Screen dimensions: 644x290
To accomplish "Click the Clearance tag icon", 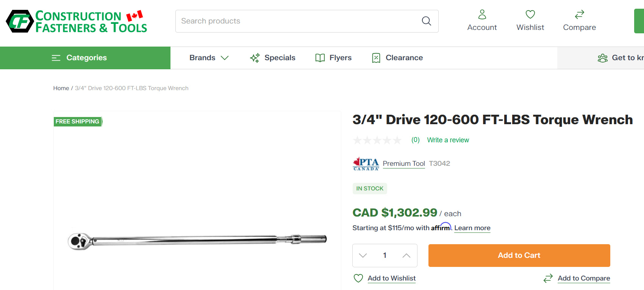I will (376, 58).
